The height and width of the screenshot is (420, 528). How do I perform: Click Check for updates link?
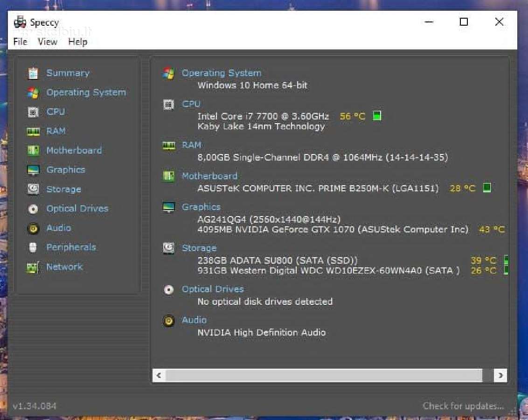coord(463,406)
